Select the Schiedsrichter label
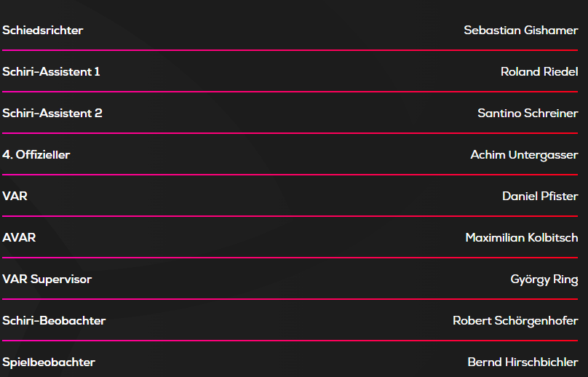This screenshot has height=377, width=588. [x=43, y=31]
